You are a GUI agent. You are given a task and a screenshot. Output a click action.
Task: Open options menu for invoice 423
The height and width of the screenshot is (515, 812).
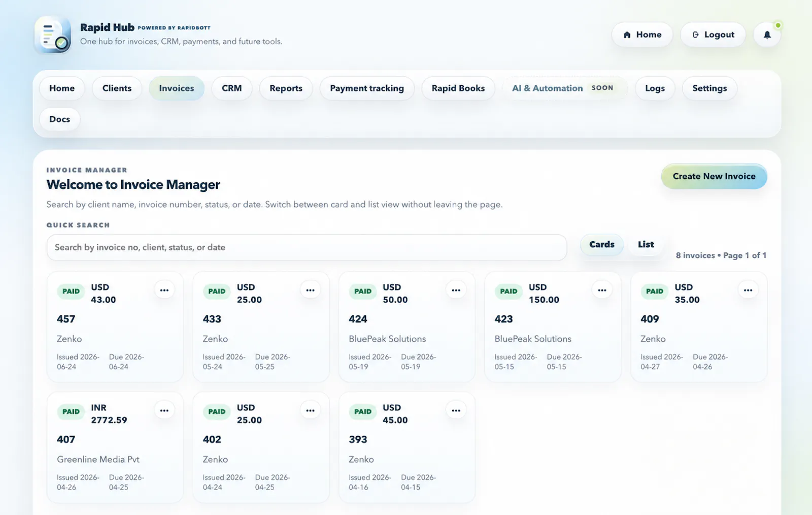pos(602,291)
